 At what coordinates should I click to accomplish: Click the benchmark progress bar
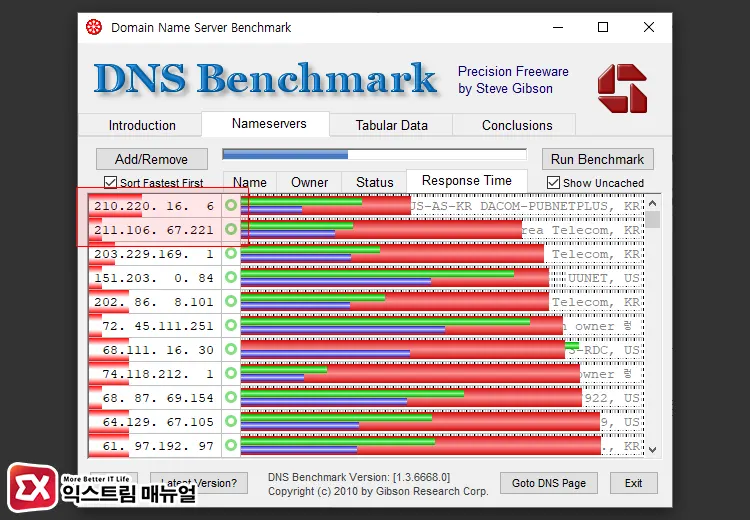click(374, 155)
